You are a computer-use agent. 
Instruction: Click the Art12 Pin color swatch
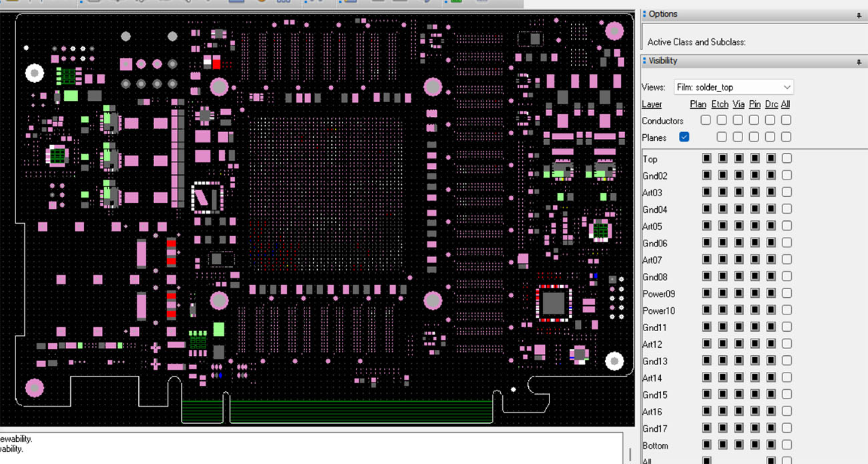(755, 344)
